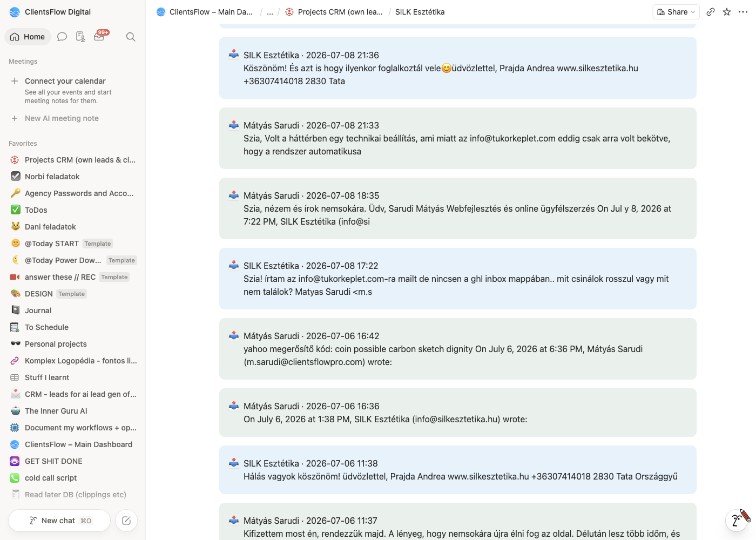Viewport: 756px width, 540px height.
Task: Open answer these // REC template
Action: click(73, 277)
